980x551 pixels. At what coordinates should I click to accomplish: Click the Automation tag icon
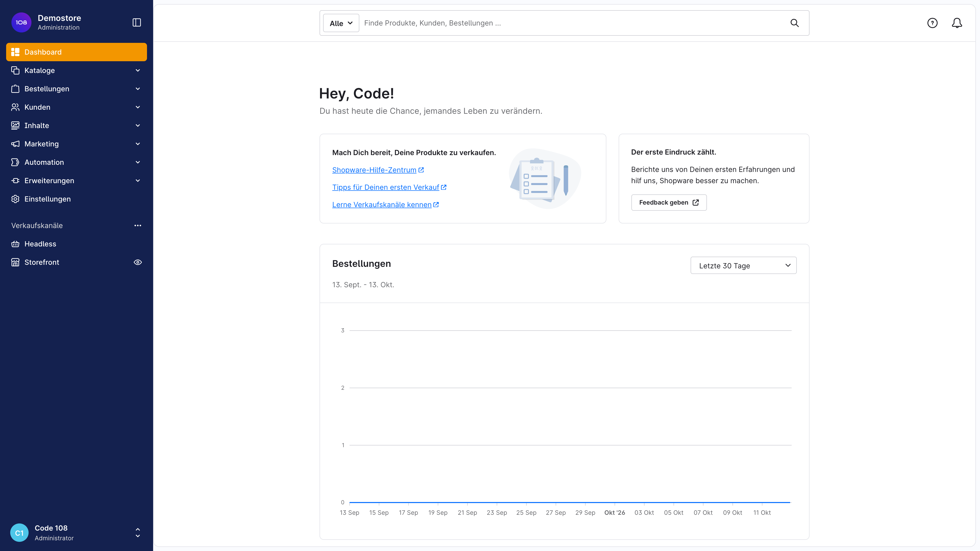pos(15,162)
